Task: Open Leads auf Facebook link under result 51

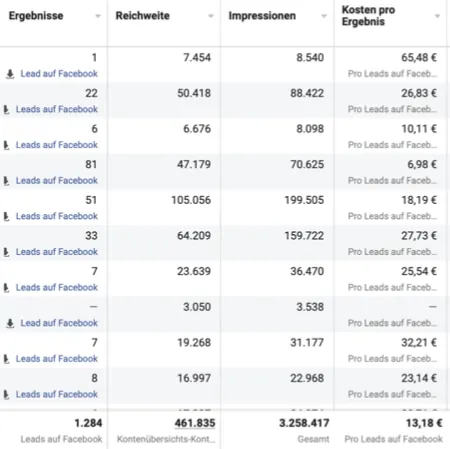Action: pyautogui.click(x=57, y=216)
